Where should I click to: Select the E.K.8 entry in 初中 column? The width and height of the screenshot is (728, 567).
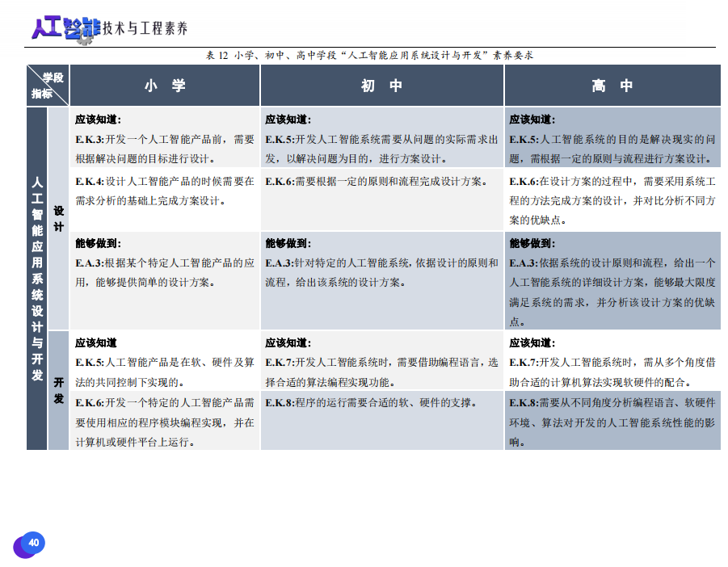(x=381, y=403)
